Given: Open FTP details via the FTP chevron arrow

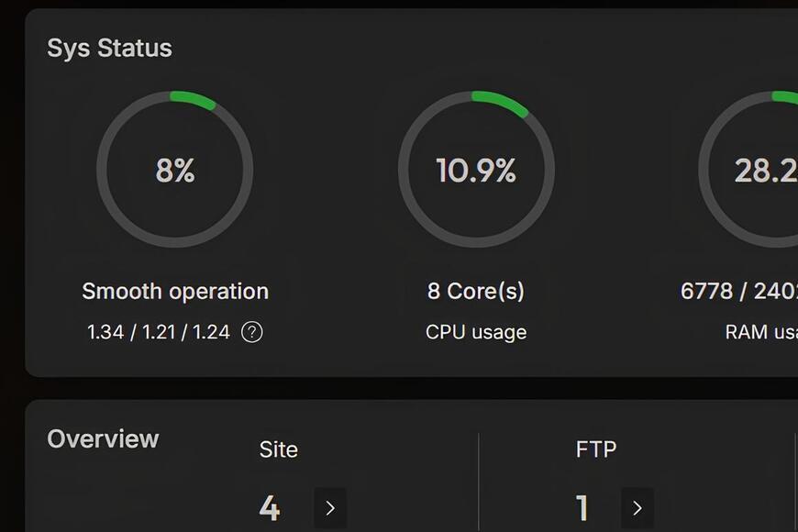Looking at the screenshot, I should tap(637, 507).
